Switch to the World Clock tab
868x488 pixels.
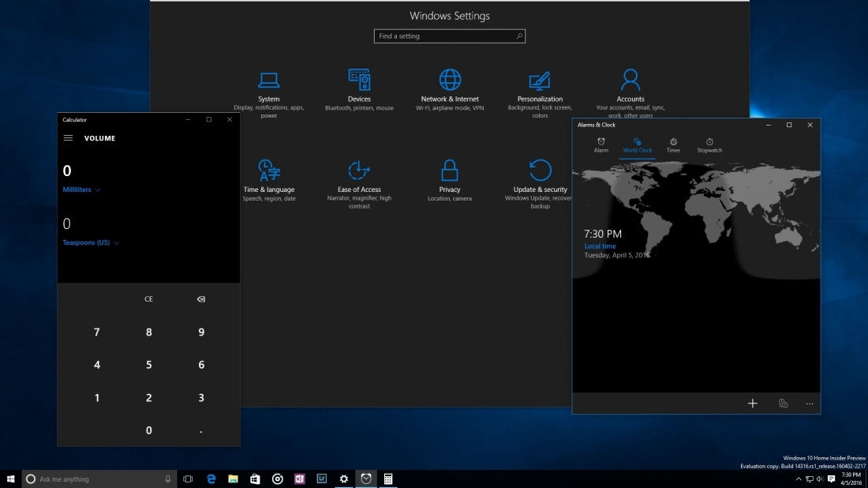(x=637, y=145)
